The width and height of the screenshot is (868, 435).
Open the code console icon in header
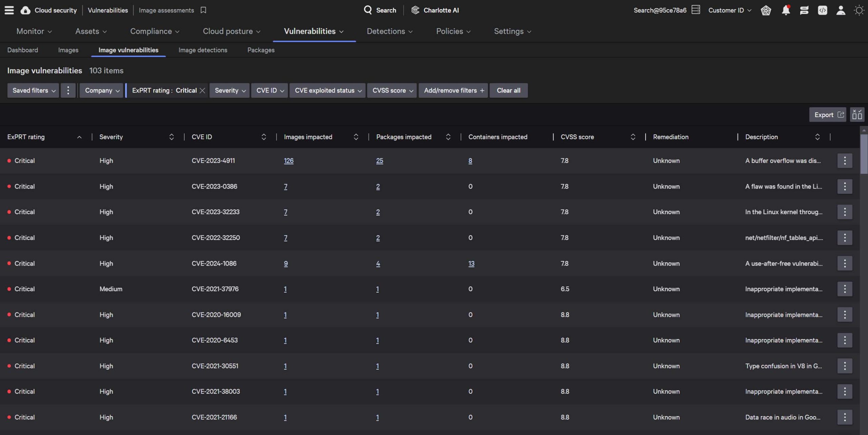click(822, 10)
